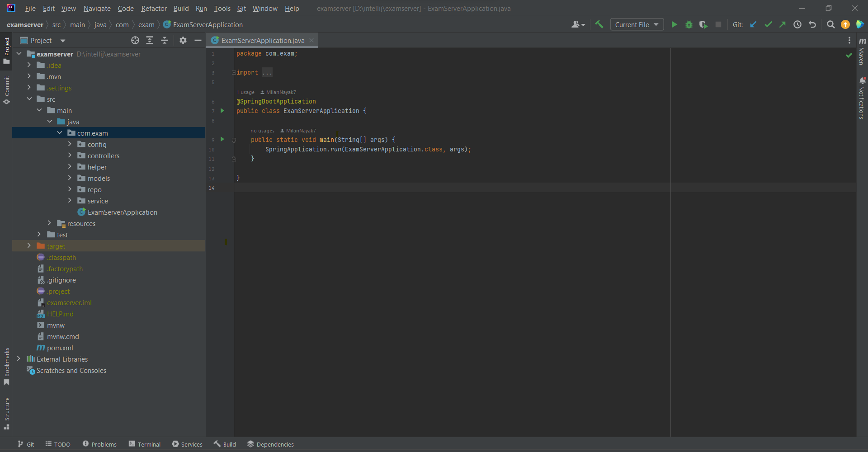Push commits with green arrow icon
The width and height of the screenshot is (868, 452).
(783, 24)
